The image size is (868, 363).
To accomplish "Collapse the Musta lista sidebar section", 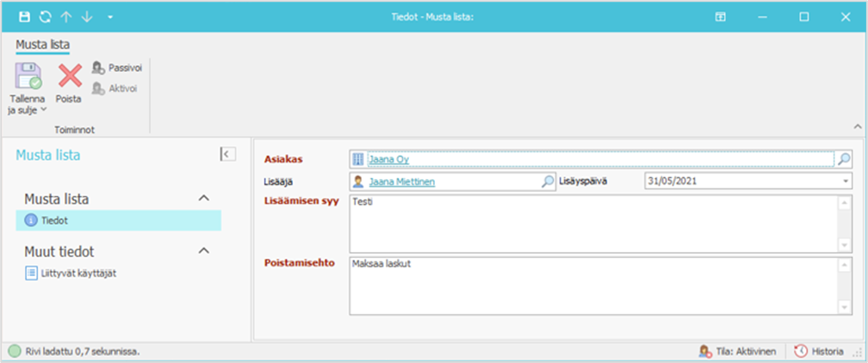I will tap(204, 199).
